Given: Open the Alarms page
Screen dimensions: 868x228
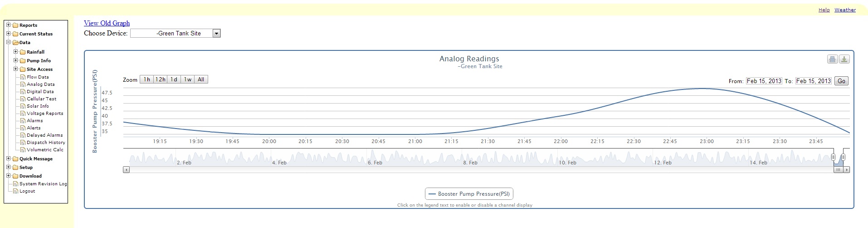Looking at the screenshot, I should (34, 121).
